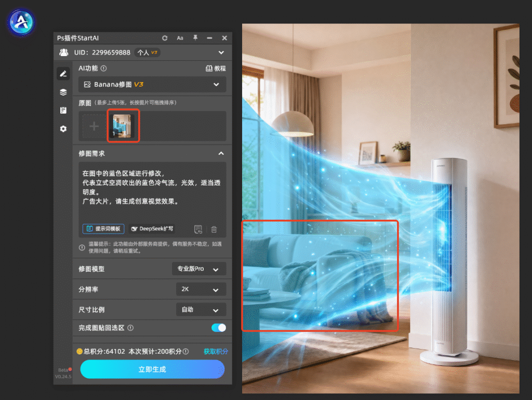This screenshot has height=400, width=532.
Task: Click the user account avatar icon
Action: pyautogui.click(x=64, y=52)
